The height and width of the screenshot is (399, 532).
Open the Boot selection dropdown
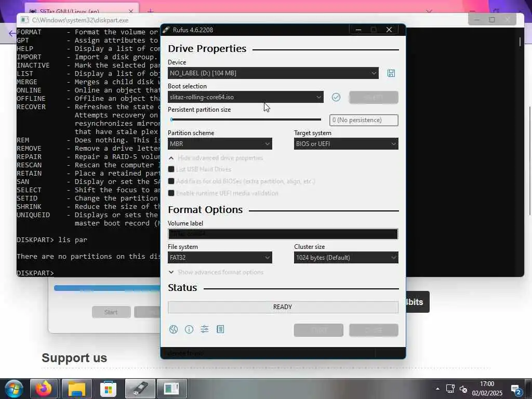(x=246, y=97)
